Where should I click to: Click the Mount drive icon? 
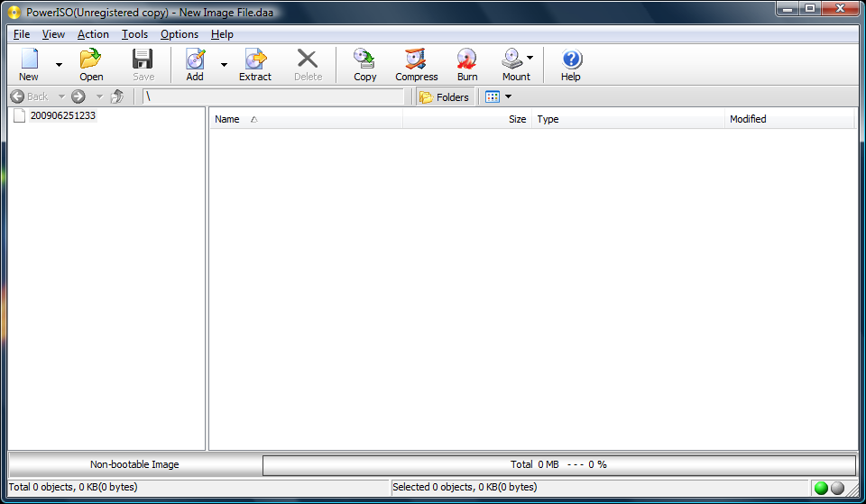click(x=512, y=59)
